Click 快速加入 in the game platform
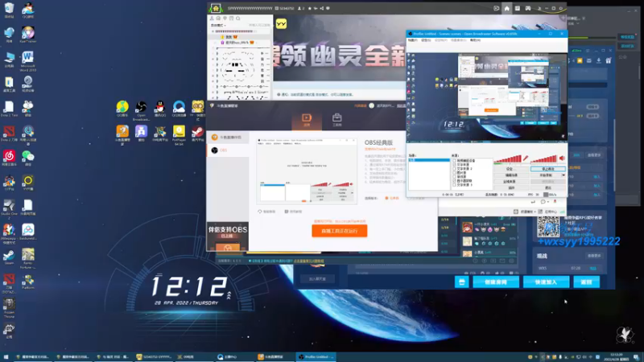This screenshot has height=362, width=644. click(x=546, y=282)
